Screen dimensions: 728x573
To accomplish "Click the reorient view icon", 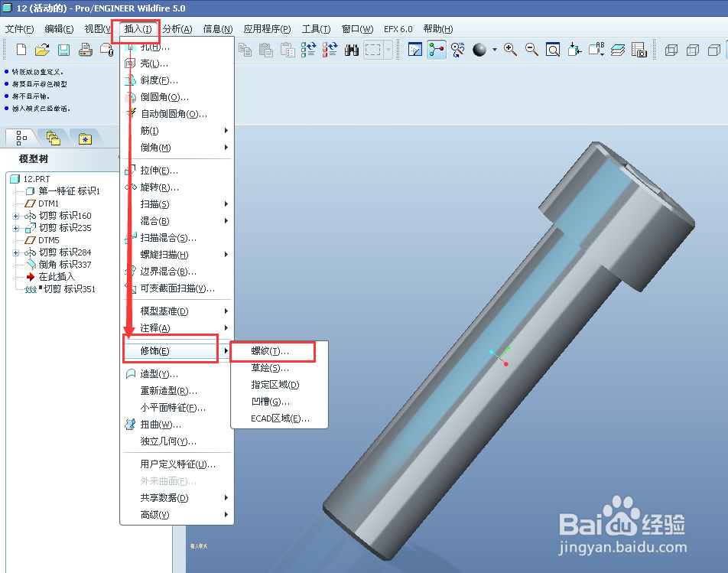I will 574,49.
